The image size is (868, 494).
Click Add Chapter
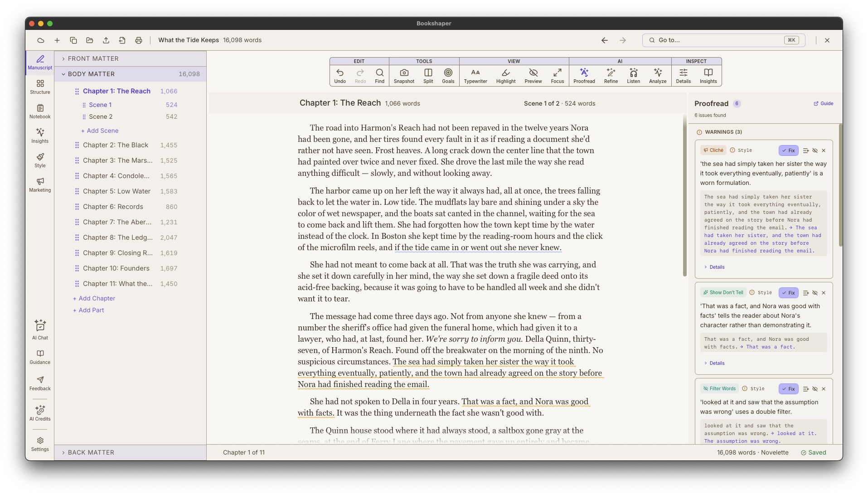point(94,298)
